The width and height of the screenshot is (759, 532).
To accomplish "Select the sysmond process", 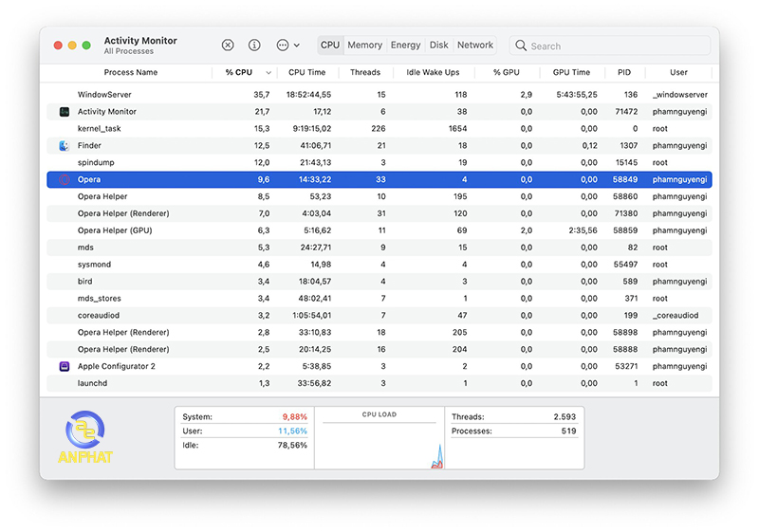I will coord(94,264).
